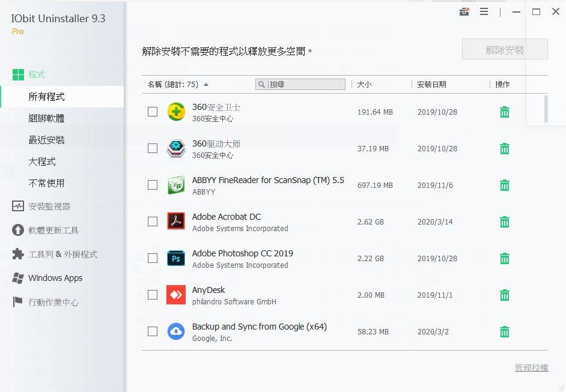Click the 解除安裝 button

[x=505, y=49]
